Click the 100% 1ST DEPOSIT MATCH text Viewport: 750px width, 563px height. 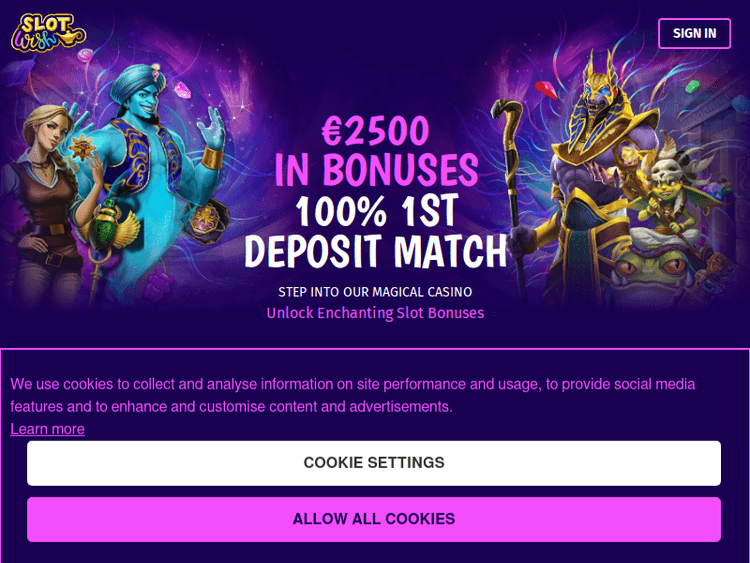click(375, 231)
